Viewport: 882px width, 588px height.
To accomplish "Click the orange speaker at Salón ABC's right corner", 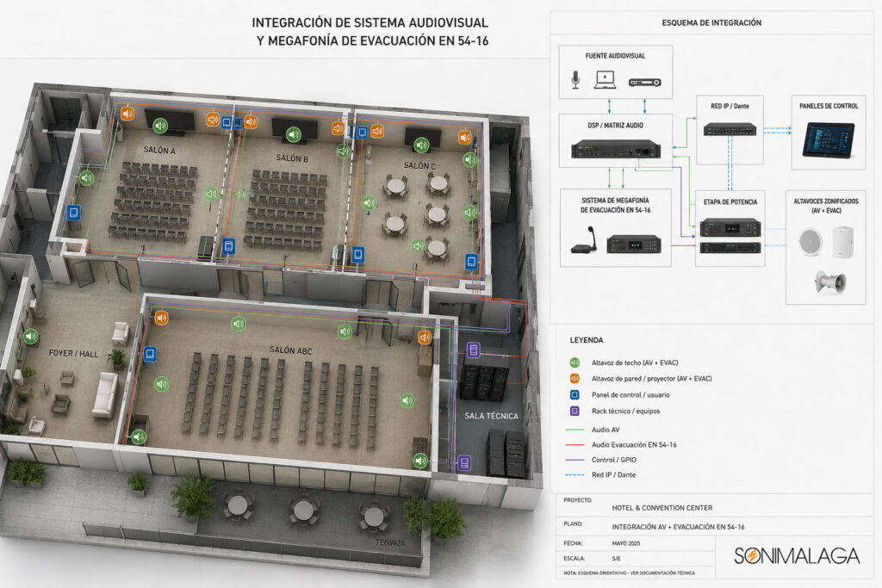I will [425, 337].
